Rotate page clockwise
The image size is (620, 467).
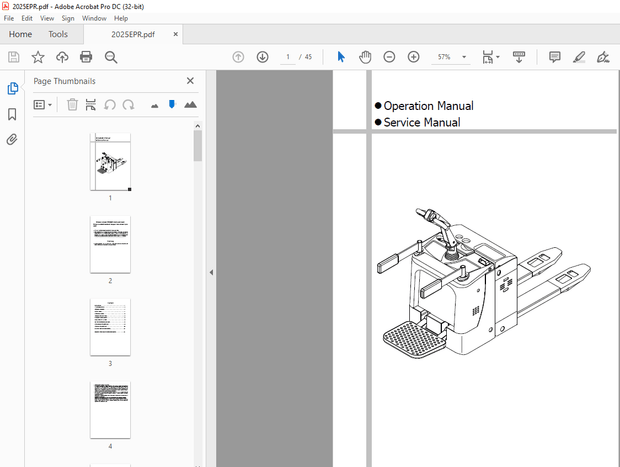tap(128, 105)
